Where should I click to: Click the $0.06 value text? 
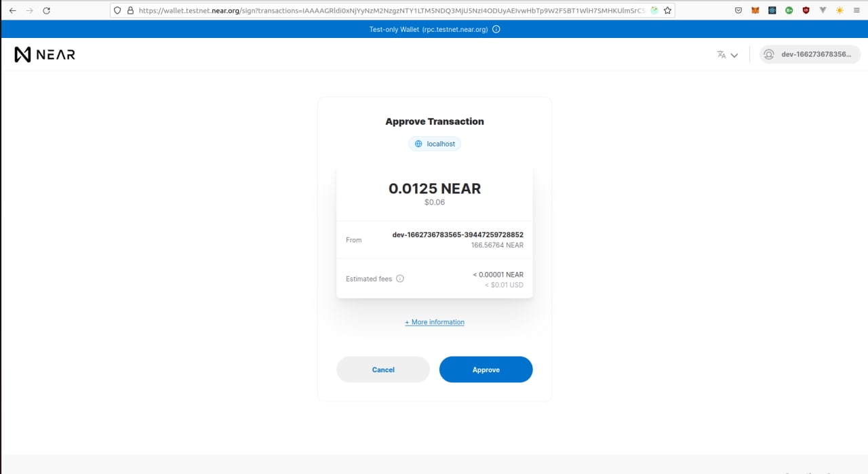point(435,202)
